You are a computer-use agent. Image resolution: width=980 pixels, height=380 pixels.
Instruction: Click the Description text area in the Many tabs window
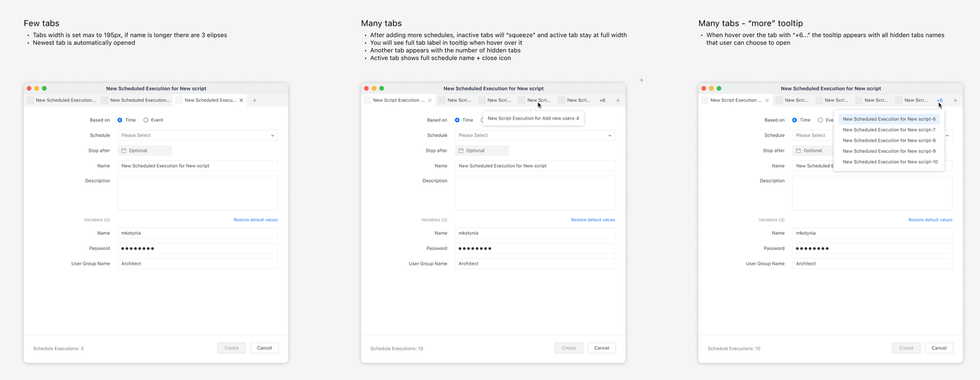pyautogui.click(x=535, y=193)
